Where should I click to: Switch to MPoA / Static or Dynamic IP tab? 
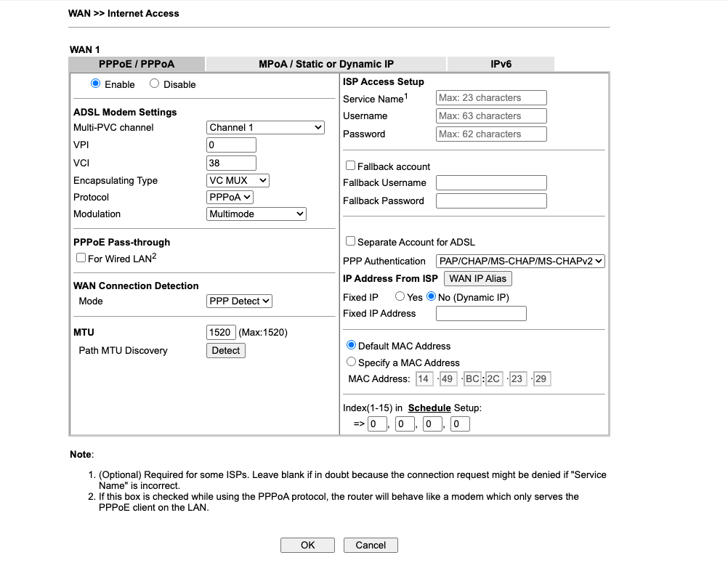pyautogui.click(x=326, y=64)
